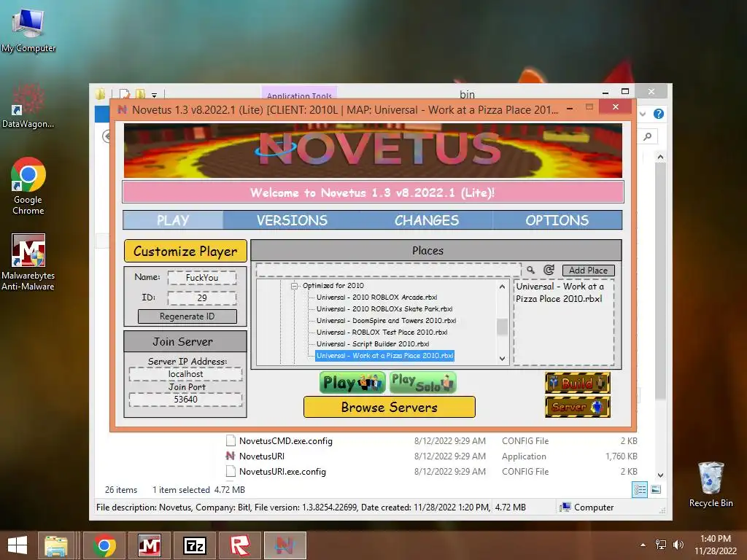Open 7-Zip from the taskbar

tap(194, 545)
